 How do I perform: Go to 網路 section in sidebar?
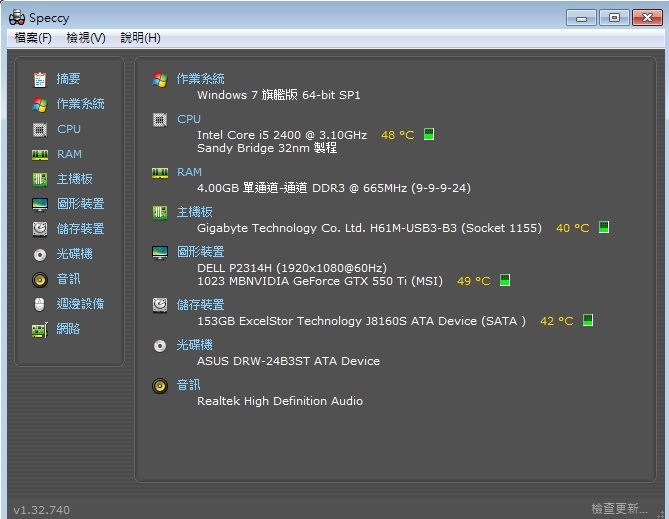(68, 329)
